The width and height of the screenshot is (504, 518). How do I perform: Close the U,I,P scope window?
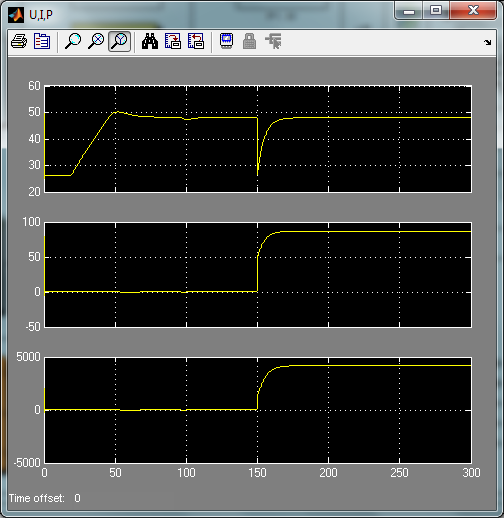tap(473, 11)
